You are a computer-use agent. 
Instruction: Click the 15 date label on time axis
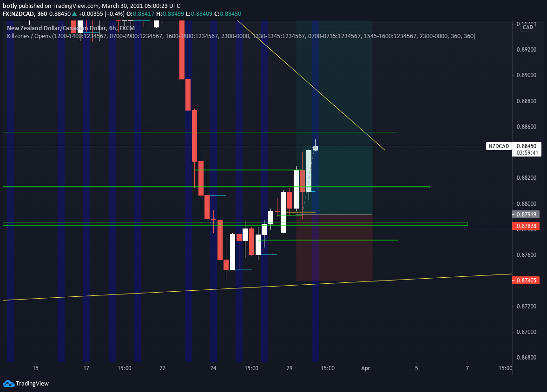click(x=36, y=368)
